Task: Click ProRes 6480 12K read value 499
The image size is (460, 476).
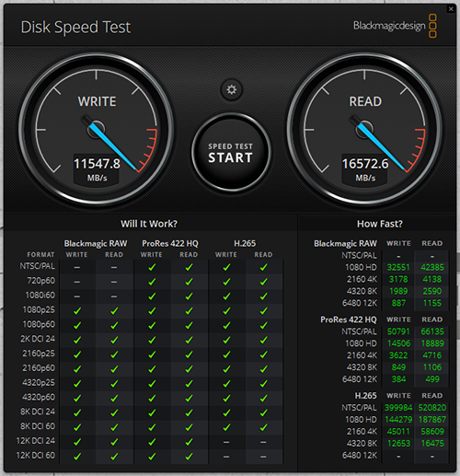Action: [x=432, y=379]
